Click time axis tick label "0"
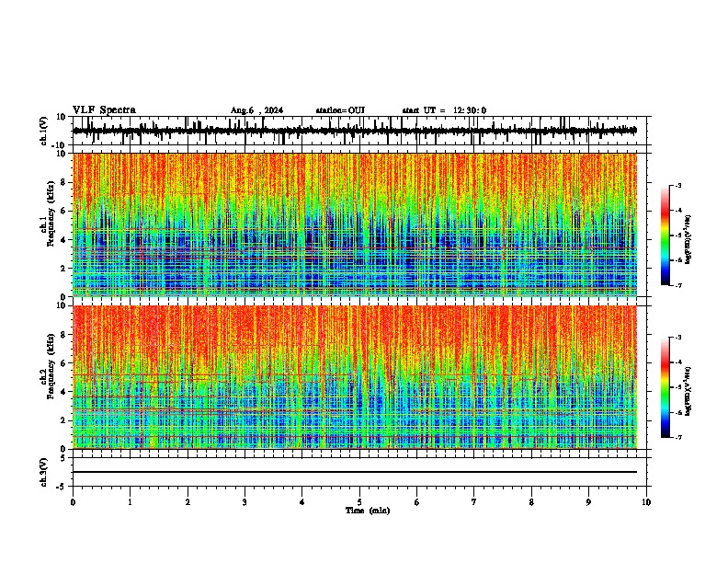 pos(73,502)
